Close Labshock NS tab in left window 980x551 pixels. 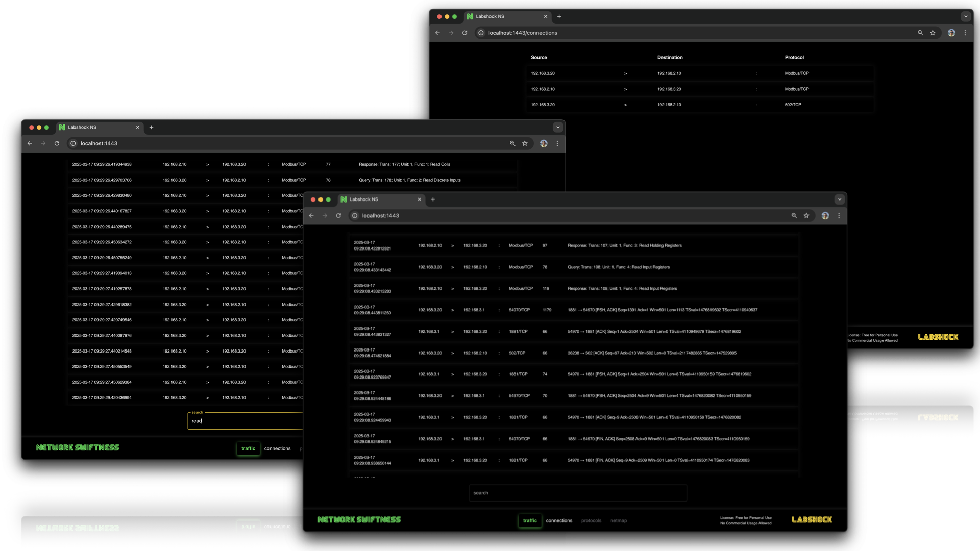click(x=138, y=127)
